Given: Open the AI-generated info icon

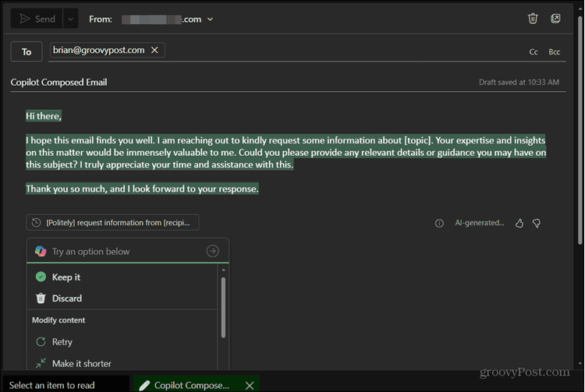Looking at the screenshot, I should point(439,223).
